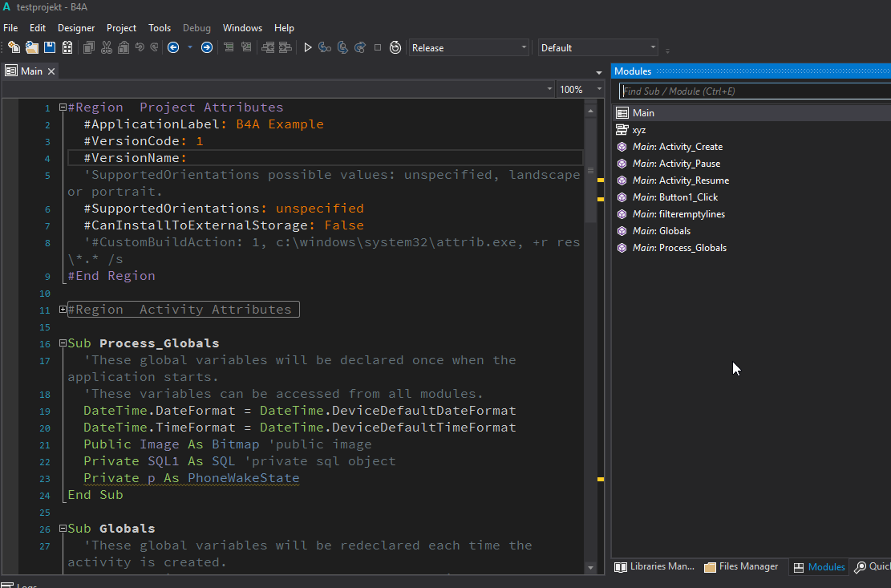Image resolution: width=891 pixels, height=588 pixels.
Task: Collapse the Sub Process_Globals block
Action: point(63,343)
